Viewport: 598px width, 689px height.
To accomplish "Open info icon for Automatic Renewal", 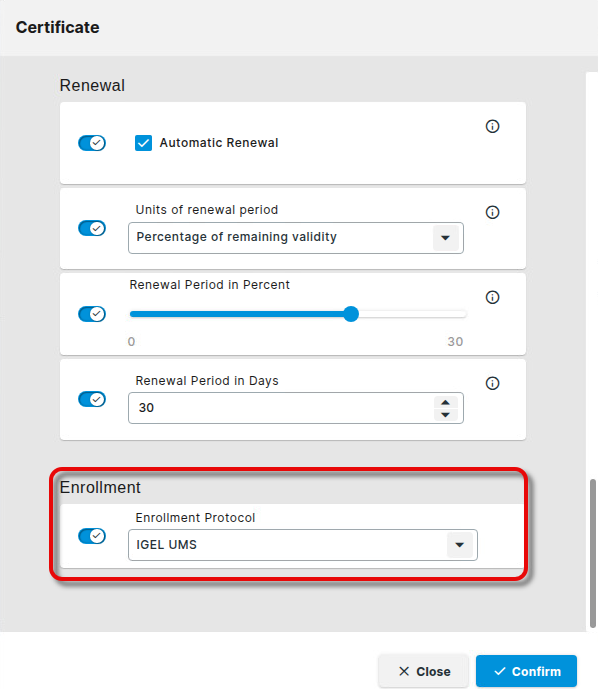I will coord(492,127).
